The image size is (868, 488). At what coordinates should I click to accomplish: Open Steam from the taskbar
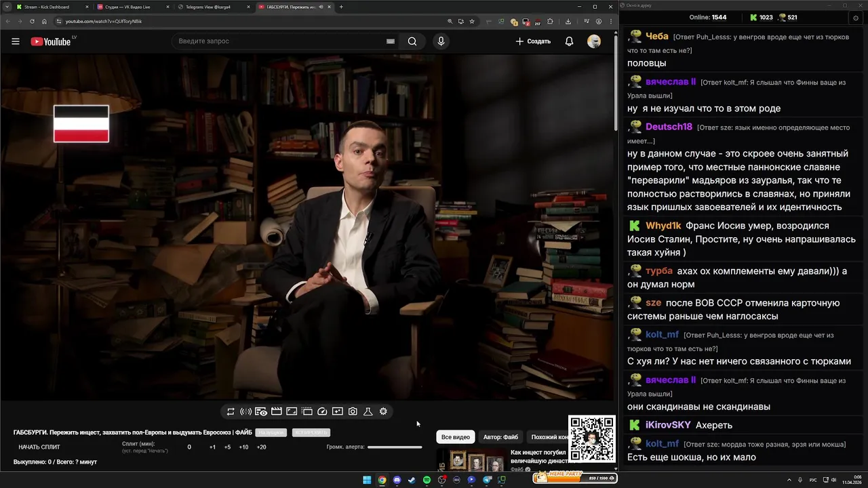click(x=412, y=480)
